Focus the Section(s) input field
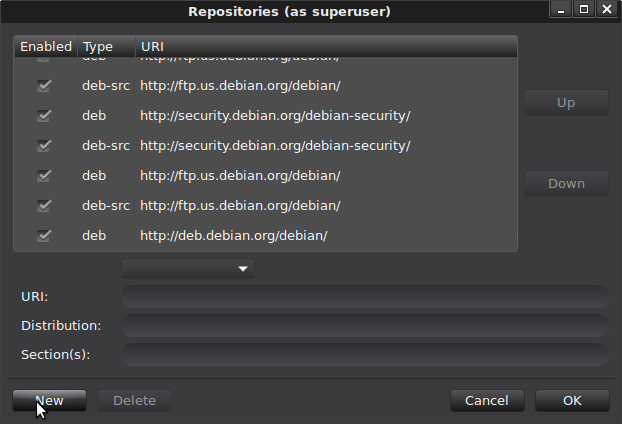The image size is (622, 424). [364, 354]
